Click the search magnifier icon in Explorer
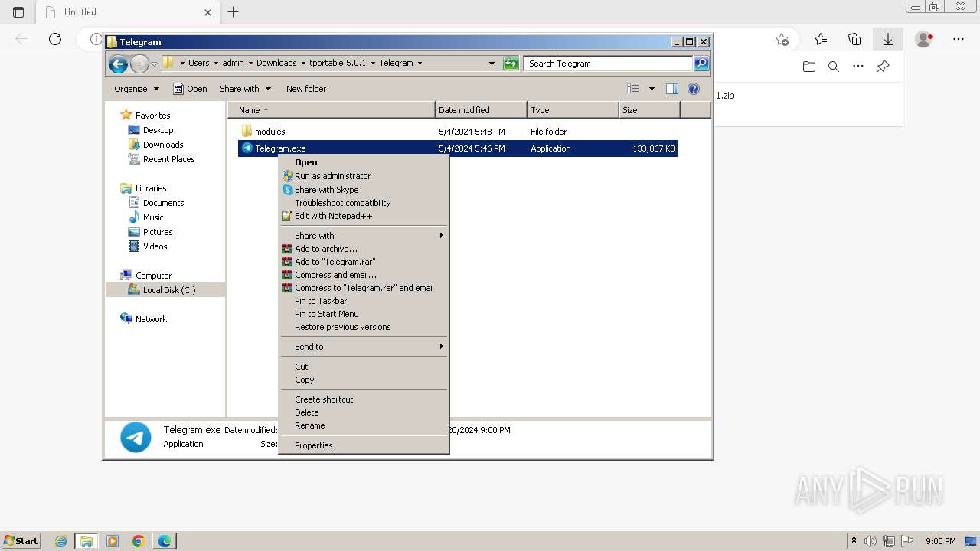The image size is (980, 551). tap(701, 64)
